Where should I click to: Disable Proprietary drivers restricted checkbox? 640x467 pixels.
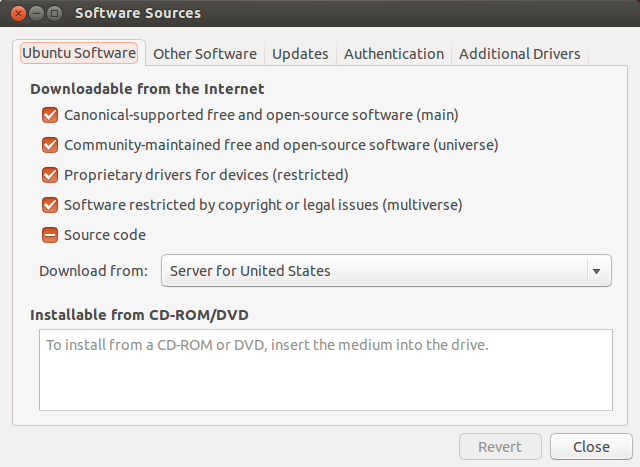click(50, 175)
